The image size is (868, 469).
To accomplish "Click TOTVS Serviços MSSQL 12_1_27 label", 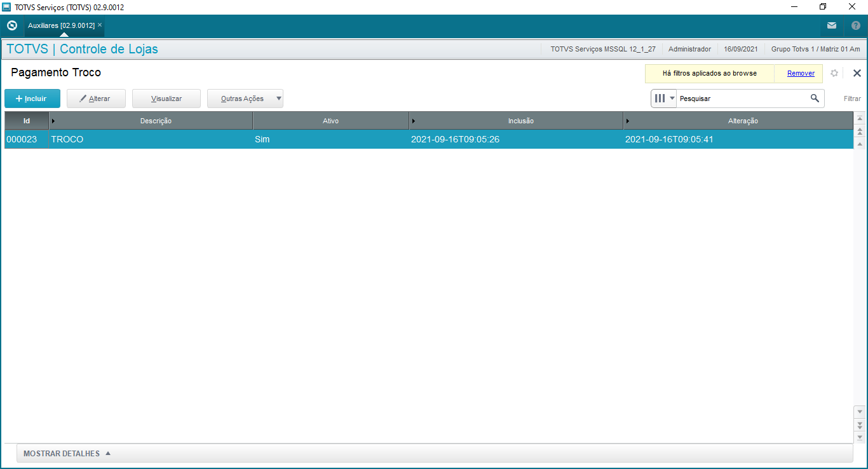I will point(603,49).
